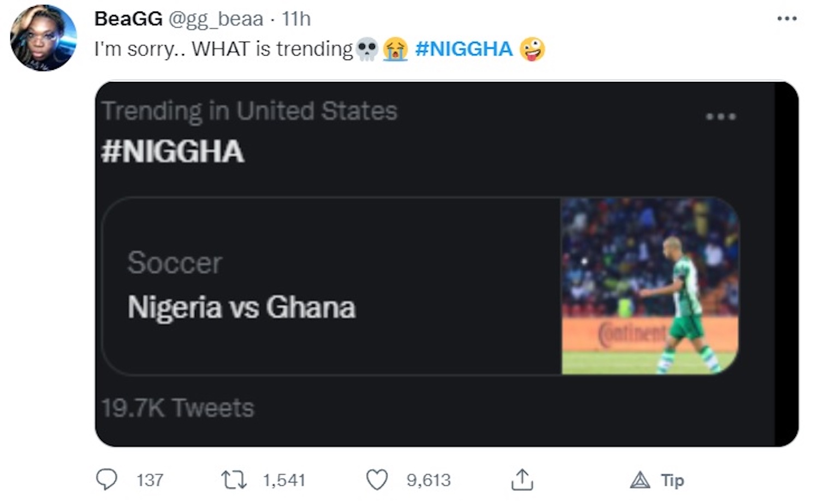Click the 137 replies count
The image size is (819, 504).
click(x=150, y=480)
